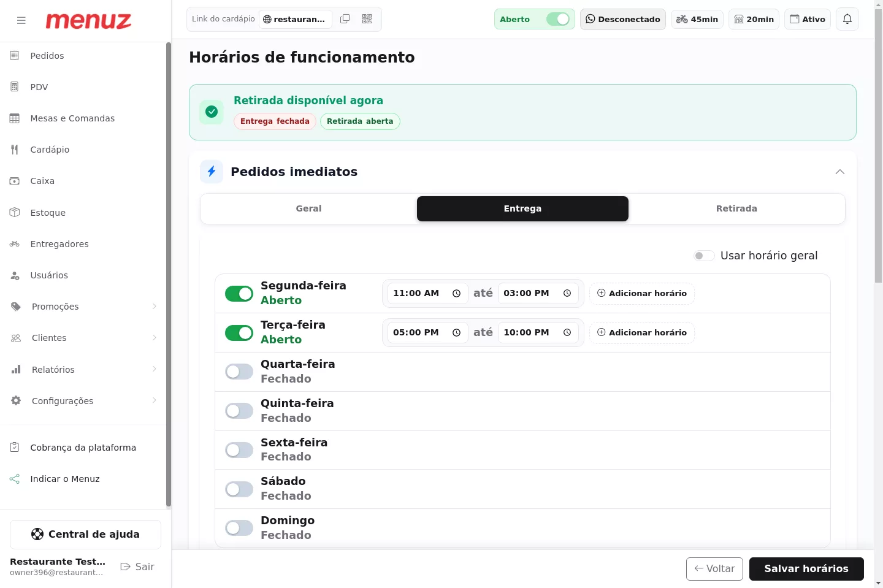
Task: Toggle the hamburger menu icon
Action: [x=21, y=20]
